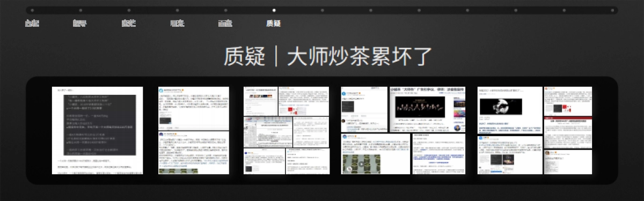Select the 质疑 timeline label

point(274,24)
